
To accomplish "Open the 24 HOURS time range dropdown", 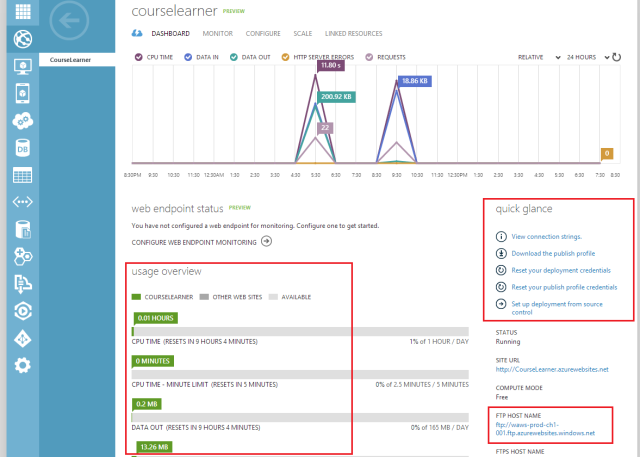I will click(x=588, y=57).
